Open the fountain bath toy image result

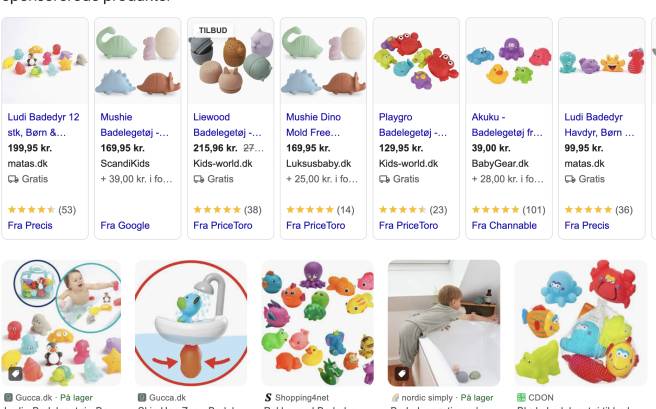tap(190, 324)
